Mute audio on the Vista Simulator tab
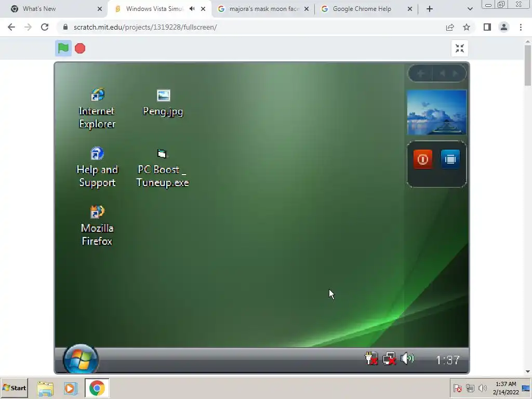 [192, 9]
